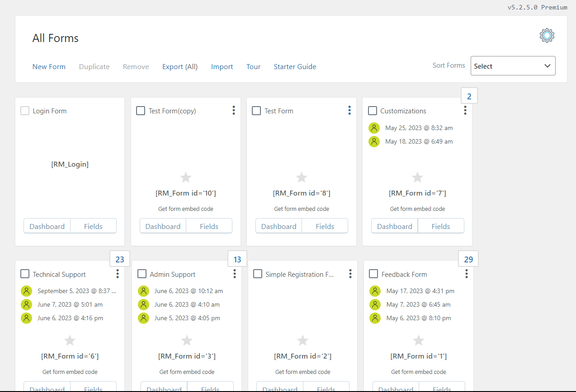This screenshot has height=392, width=576.
Task: Star the Technical Support form
Action: coord(70,341)
